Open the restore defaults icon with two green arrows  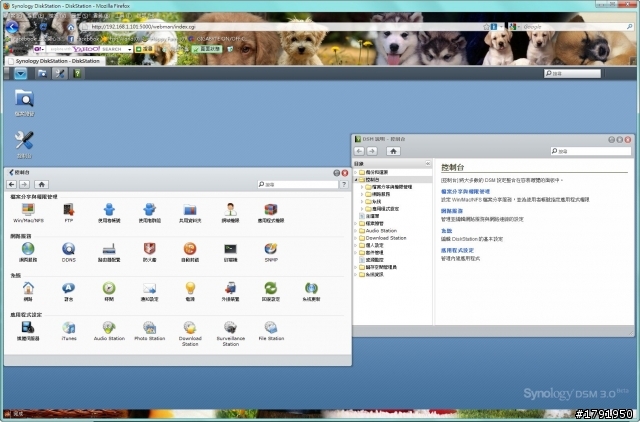(x=271, y=289)
